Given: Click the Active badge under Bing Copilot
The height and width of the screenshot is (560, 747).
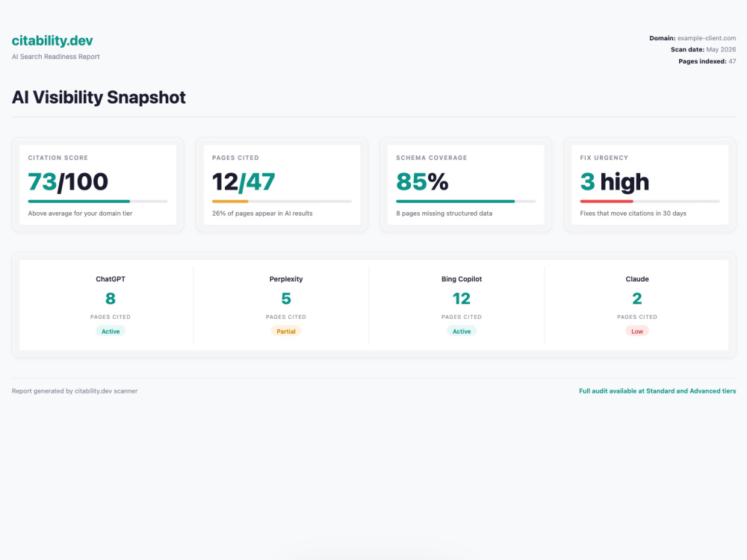Looking at the screenshot, I should coord(462,332).
